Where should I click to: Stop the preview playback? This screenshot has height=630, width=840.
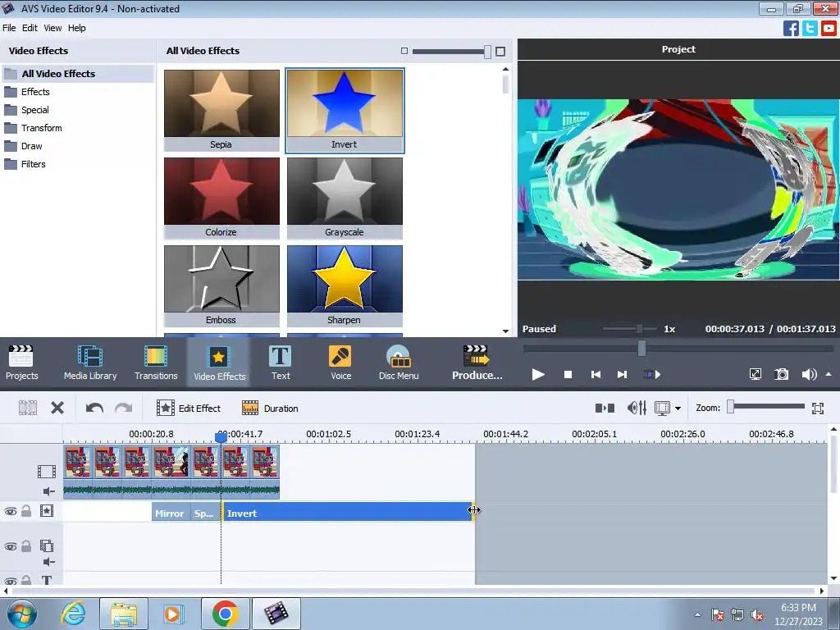(568, 374)
